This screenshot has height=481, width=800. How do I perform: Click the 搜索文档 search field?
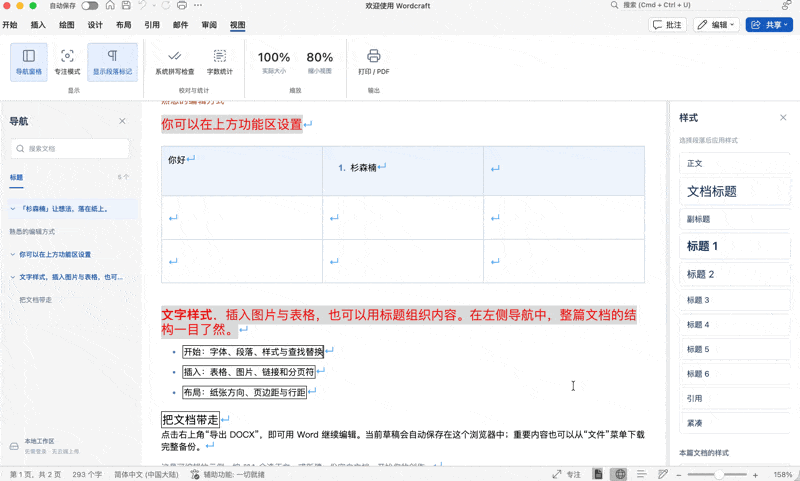[x=70, y=148]
